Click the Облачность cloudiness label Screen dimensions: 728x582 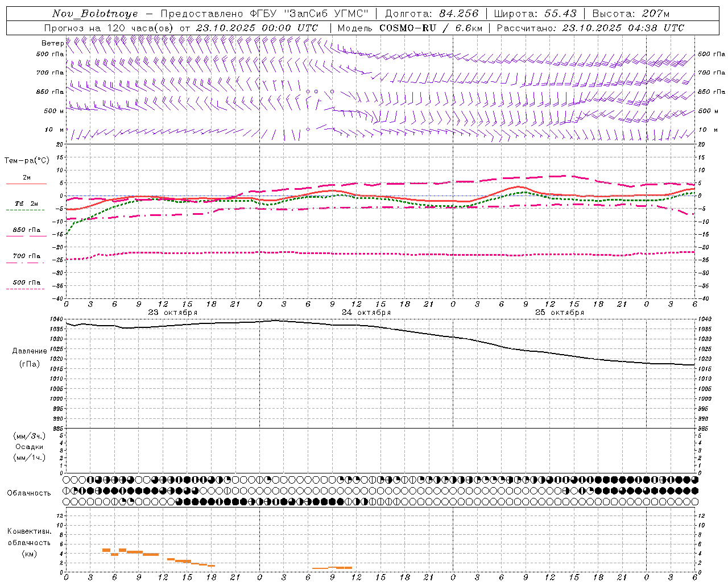click(29, 493)
